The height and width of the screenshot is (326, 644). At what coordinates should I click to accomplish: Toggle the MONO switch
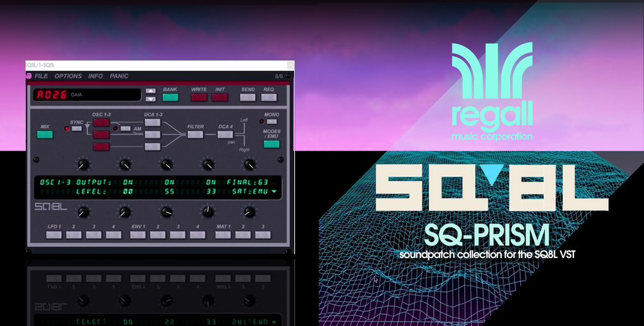(272, 122)
